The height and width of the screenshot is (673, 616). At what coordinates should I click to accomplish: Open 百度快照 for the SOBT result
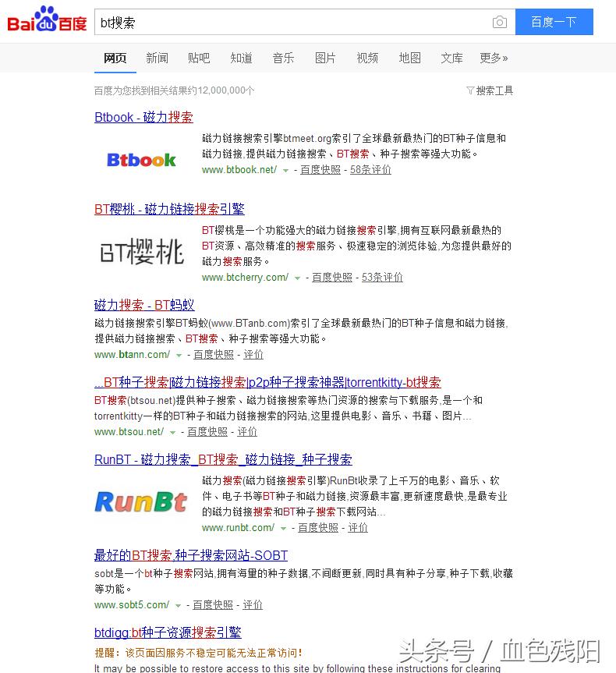[213, 604]
